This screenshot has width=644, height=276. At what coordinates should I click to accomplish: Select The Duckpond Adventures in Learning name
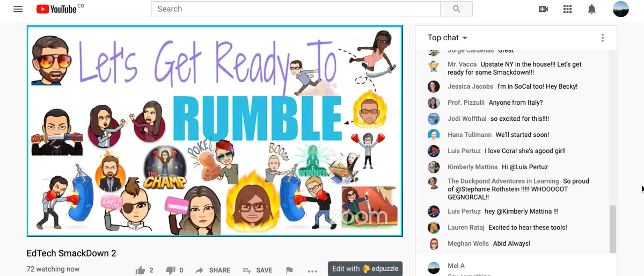pyautogui.click(x=503, y=181)
